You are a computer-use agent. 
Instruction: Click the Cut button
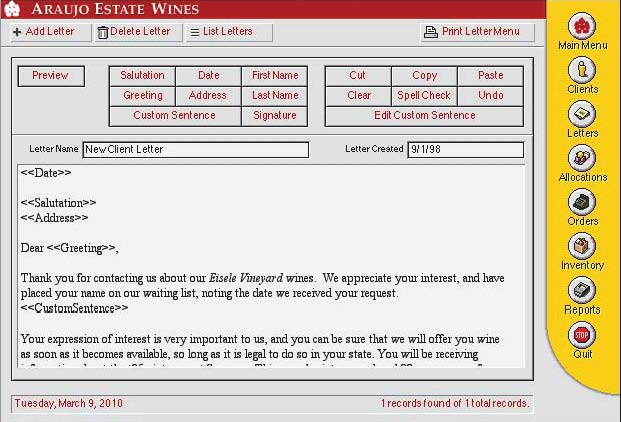358,76
